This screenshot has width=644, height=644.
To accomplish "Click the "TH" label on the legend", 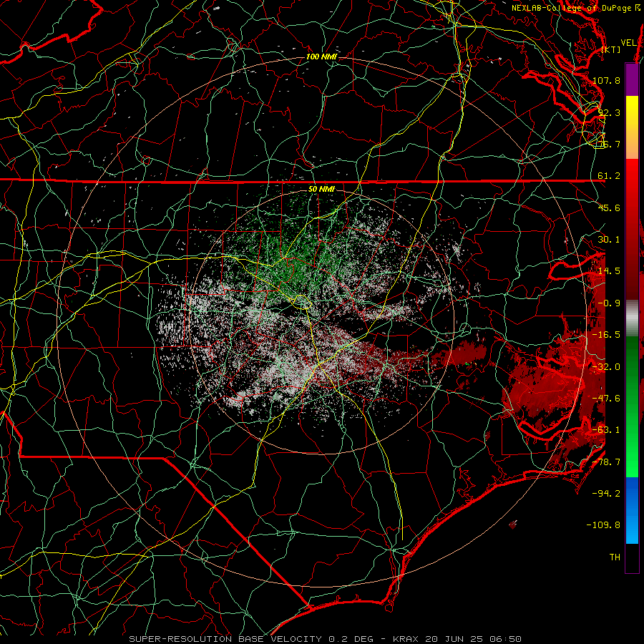I will (615, 557).
